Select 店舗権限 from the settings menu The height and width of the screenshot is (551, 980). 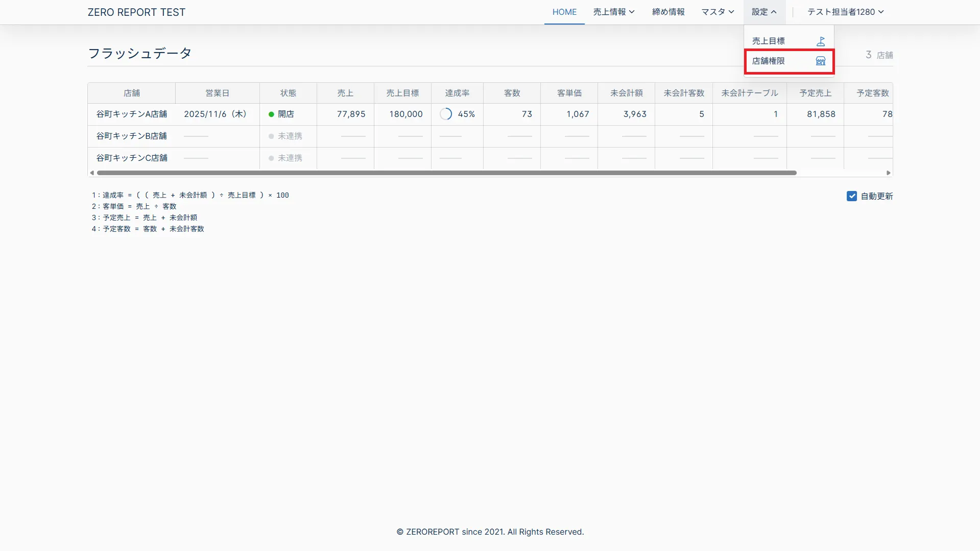point(768,61)
